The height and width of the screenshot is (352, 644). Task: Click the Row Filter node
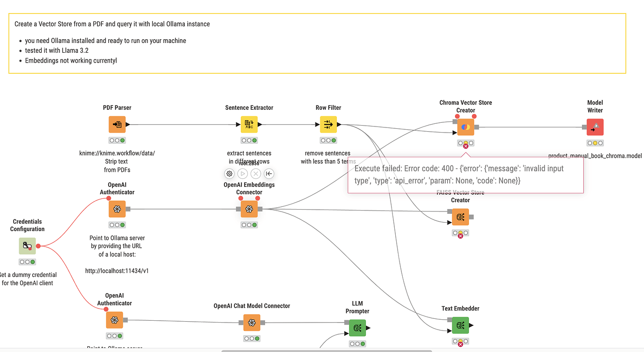tap(328, 124)
